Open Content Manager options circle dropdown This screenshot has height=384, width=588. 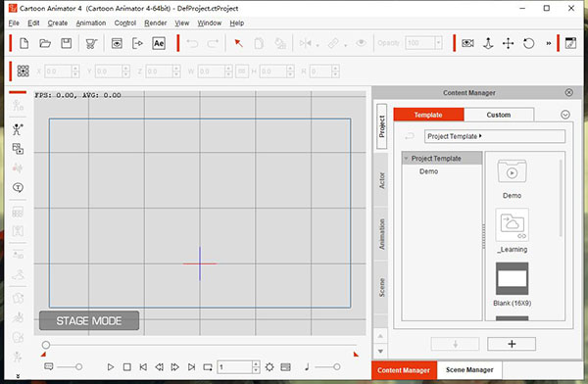pos(565,115)
